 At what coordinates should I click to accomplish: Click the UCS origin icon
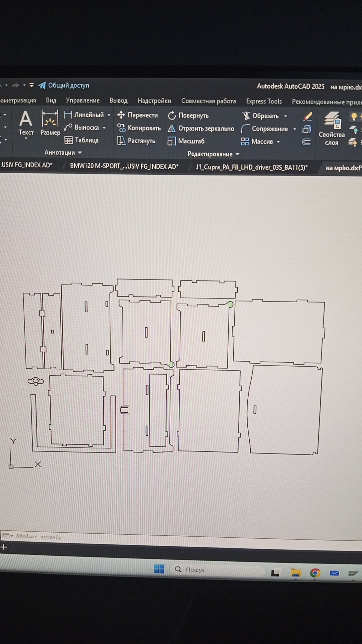tap(11, 467)
